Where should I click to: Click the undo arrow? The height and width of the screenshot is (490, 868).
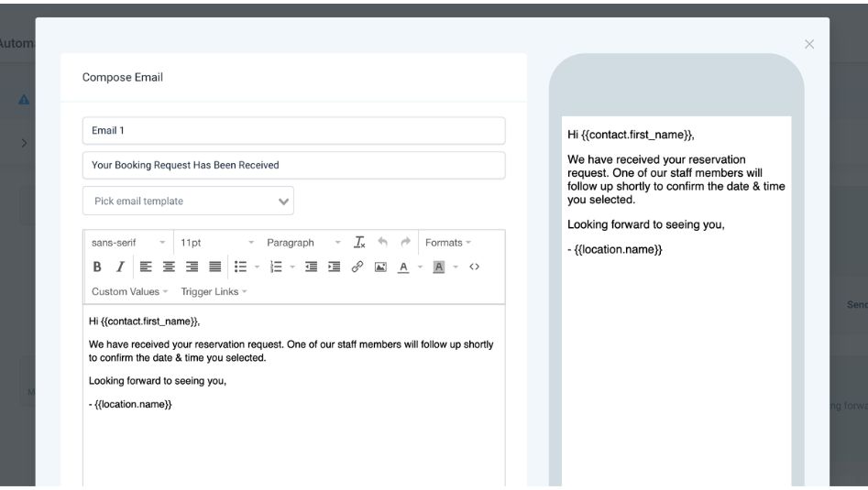click(x=382, y=243)
